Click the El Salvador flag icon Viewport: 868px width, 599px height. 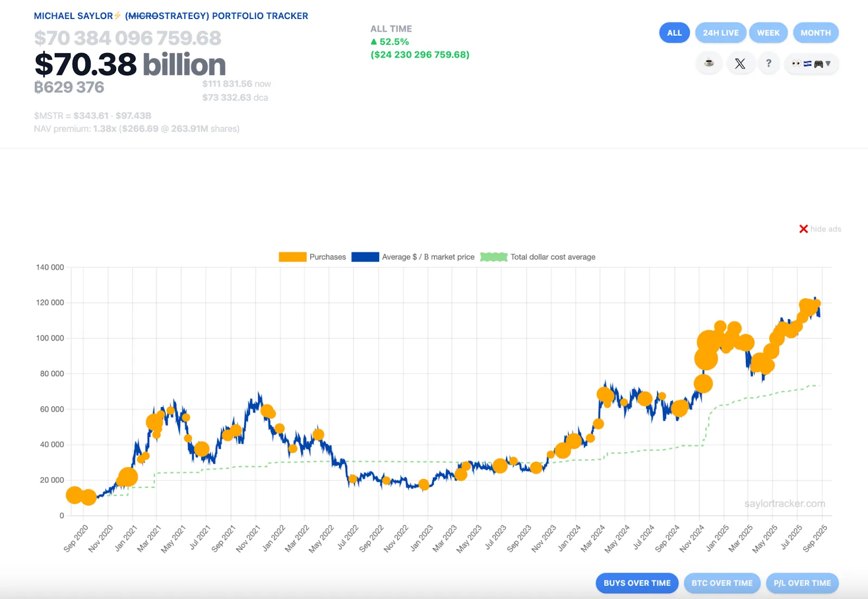tap(808, 63)
